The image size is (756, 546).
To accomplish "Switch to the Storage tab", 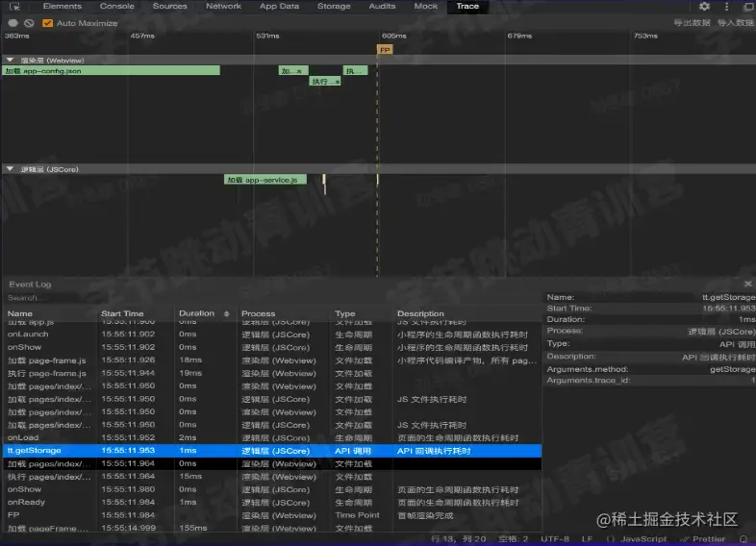I will click(334, 7).
